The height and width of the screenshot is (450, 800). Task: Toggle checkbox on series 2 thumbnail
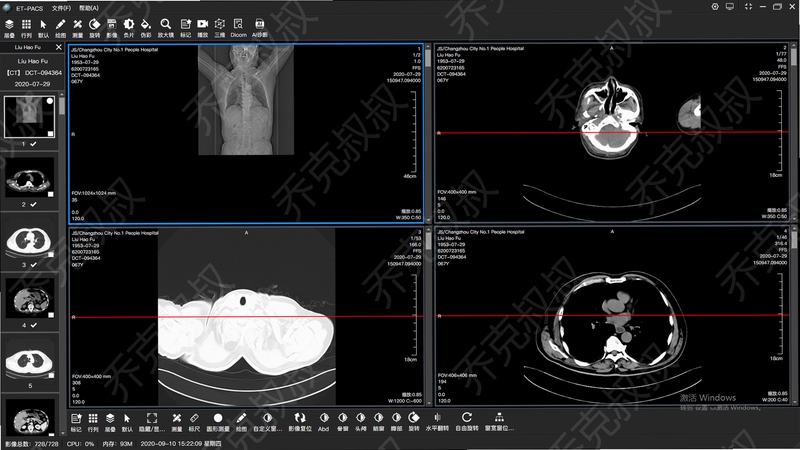tap(51, 194)
